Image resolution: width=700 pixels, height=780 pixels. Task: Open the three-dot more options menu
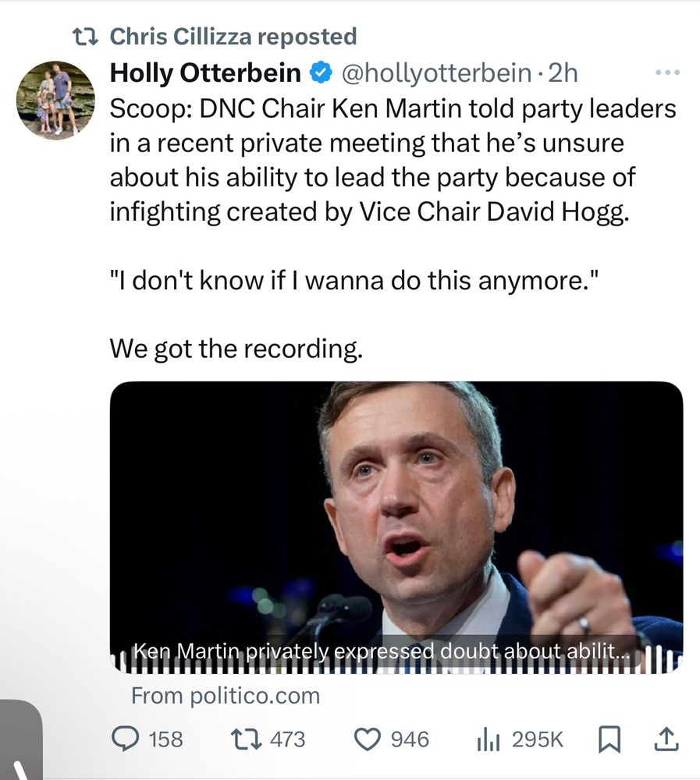click(668, 73)
